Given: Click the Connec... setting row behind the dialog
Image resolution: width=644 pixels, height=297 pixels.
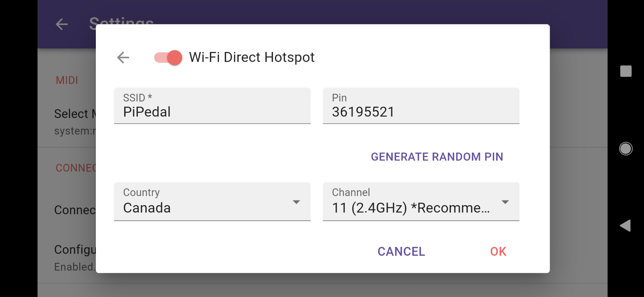Looking at the screenshot, I should tap(74, 210).
